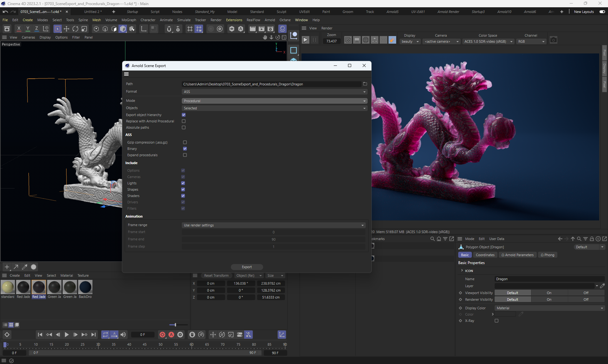The height and width of the screenshot is (364, 608).
Task: Select the Rotate tool in toolbar
Action: 75,29
